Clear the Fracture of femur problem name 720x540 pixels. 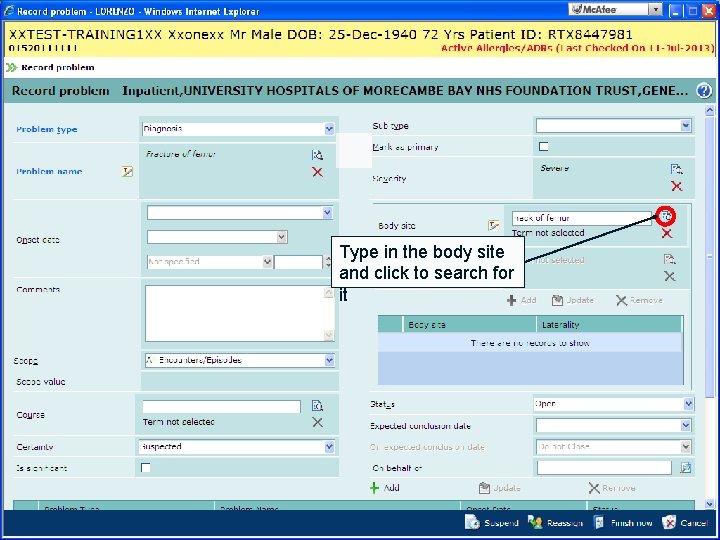[x=317, y=172]
